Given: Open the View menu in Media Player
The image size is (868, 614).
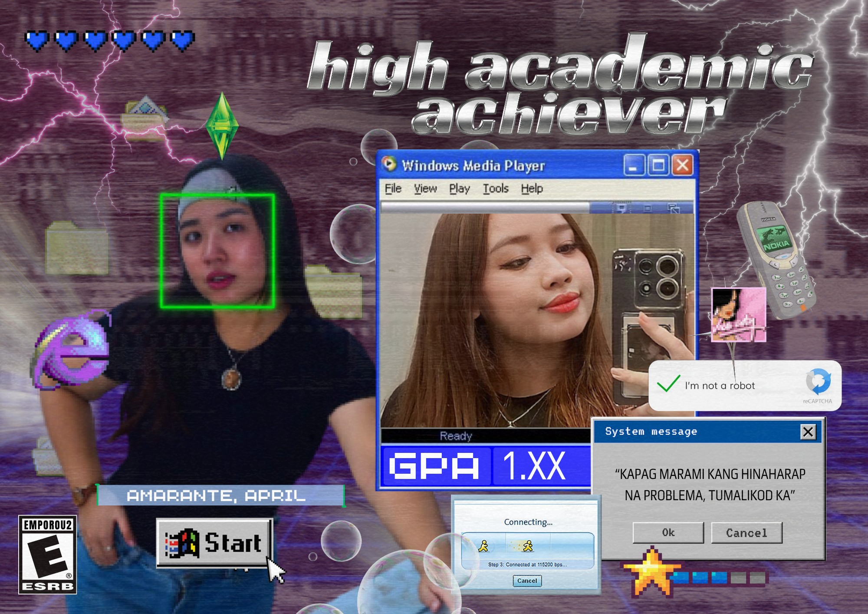Looking at the screenshot, I should (425, 188).
